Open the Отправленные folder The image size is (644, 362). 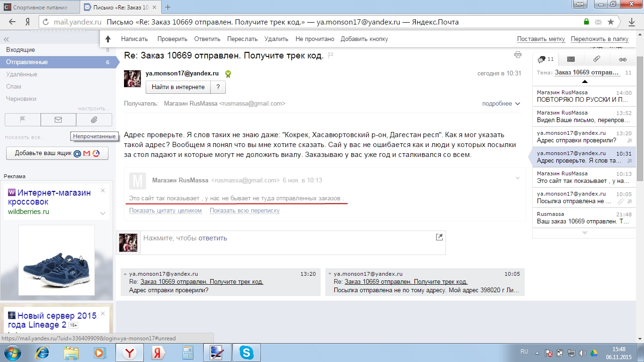coord(27,62)
